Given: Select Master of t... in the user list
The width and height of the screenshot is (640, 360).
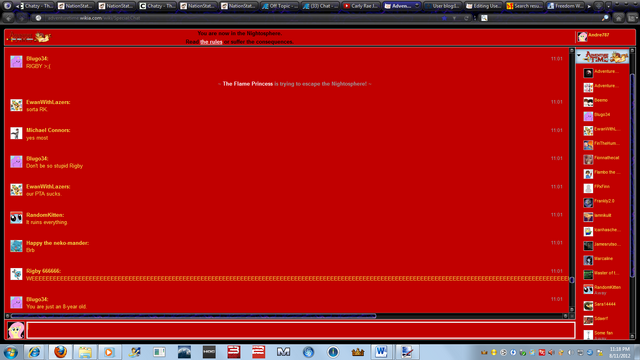Looking at the screenshot, I should [x=602, y=274].
